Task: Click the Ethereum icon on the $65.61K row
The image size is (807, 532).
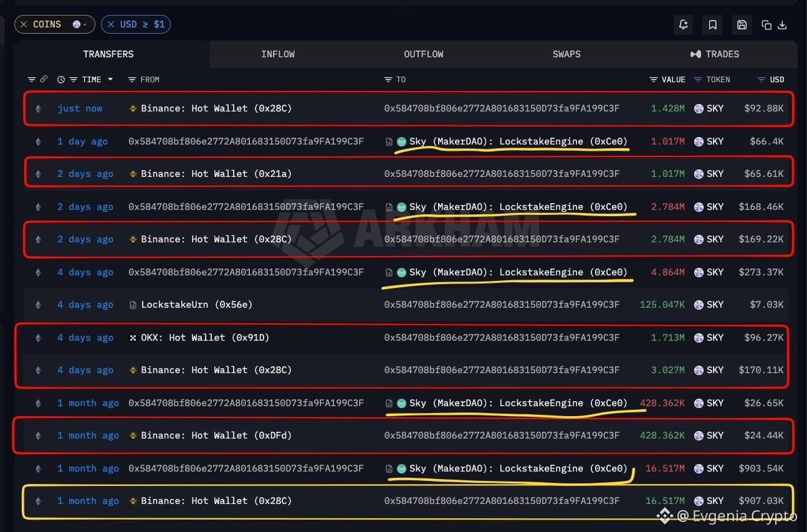Action: (x=38, y=174)
